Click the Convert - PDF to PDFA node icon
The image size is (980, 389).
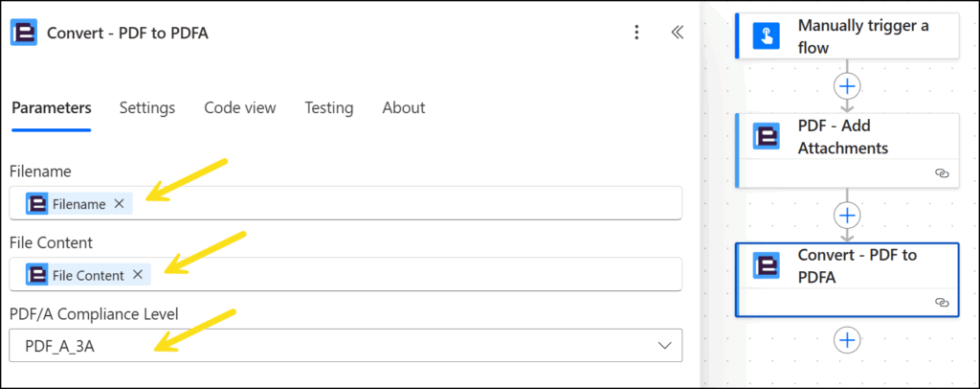coord(767,266)
